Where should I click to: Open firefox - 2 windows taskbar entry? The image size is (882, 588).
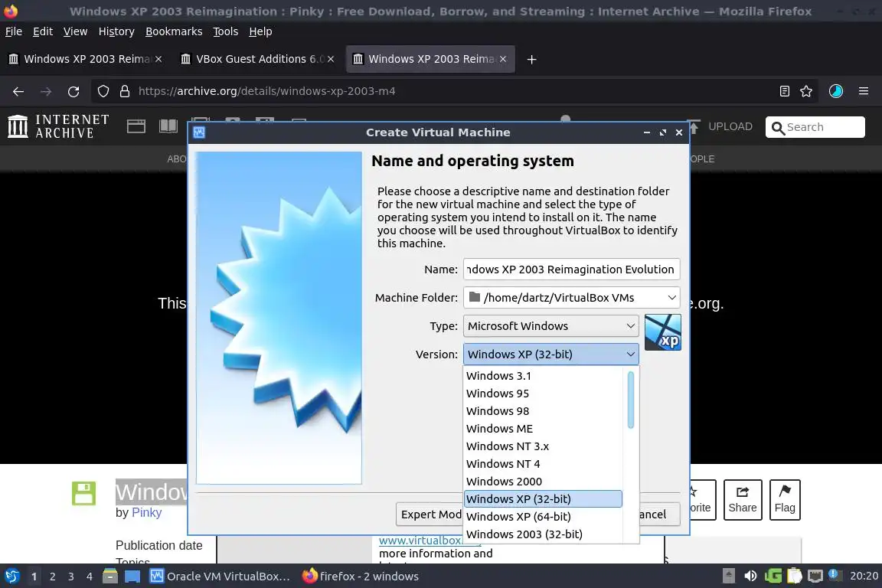click(361, 577)
